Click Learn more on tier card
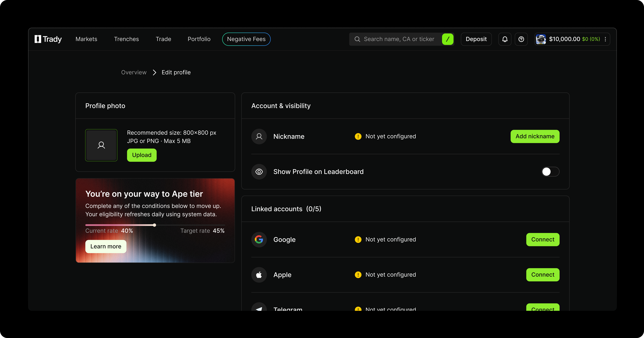The height and width of the screenshot is (338, 644). 106,246
